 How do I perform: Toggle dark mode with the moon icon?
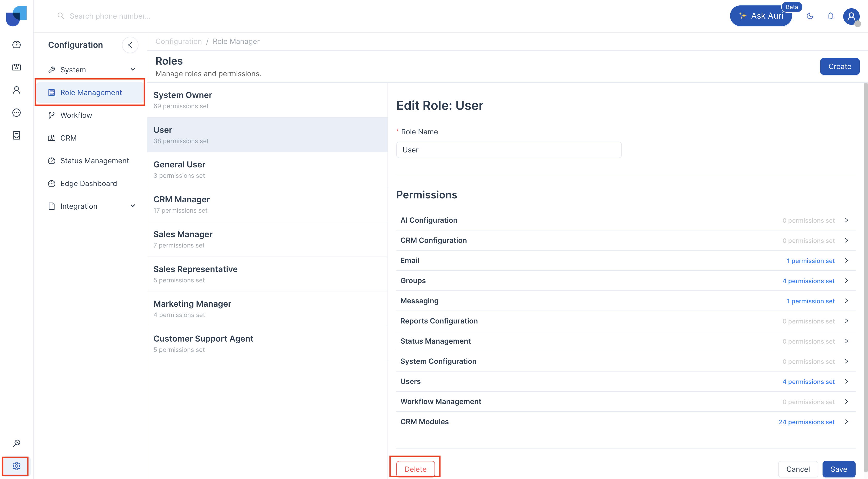(810, 16)
